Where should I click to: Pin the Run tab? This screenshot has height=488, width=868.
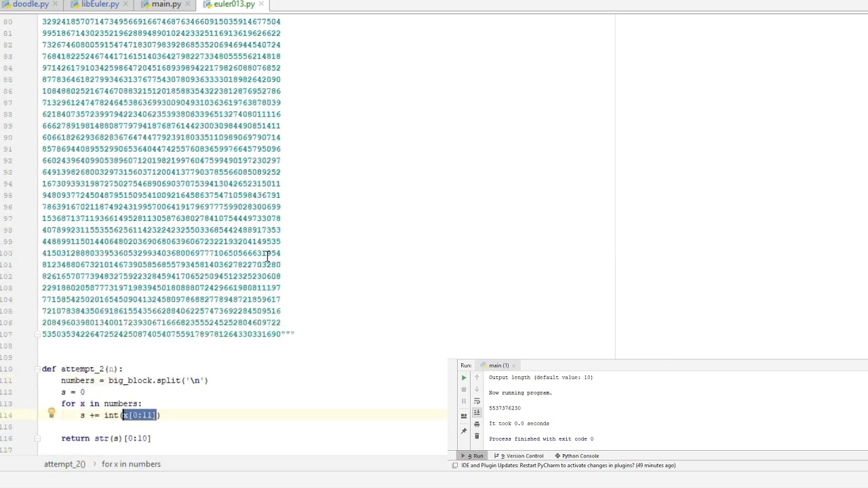pos(464,430)
